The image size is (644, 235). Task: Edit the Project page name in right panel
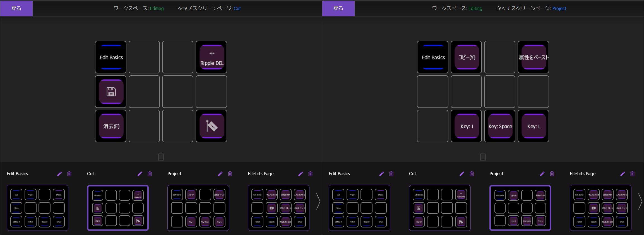pyautogui.click(x=542, y=174)
